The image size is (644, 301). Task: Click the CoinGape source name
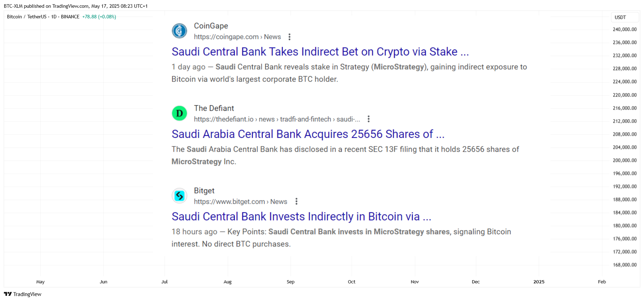[x=211, y=26]
